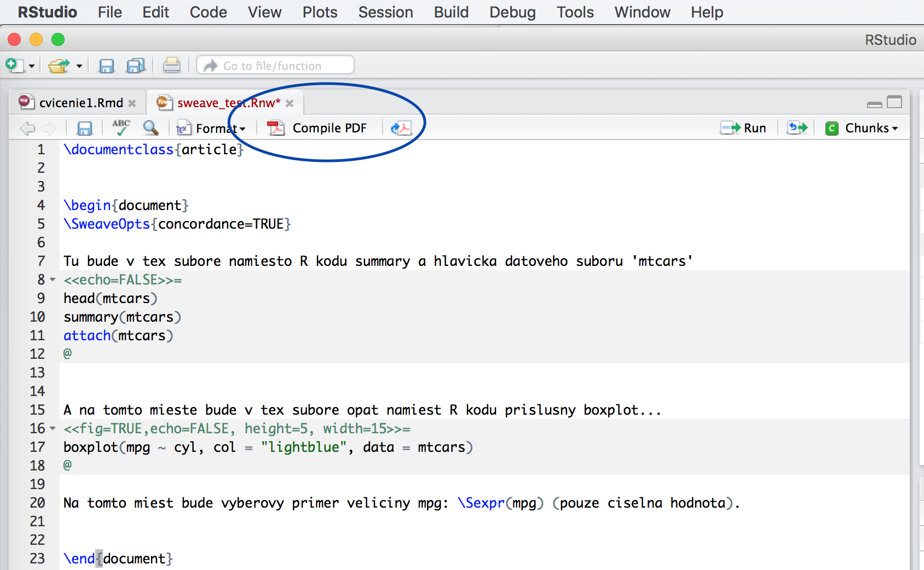Print the current file
The image size is (924, 570).
click(x=171, y=66)
